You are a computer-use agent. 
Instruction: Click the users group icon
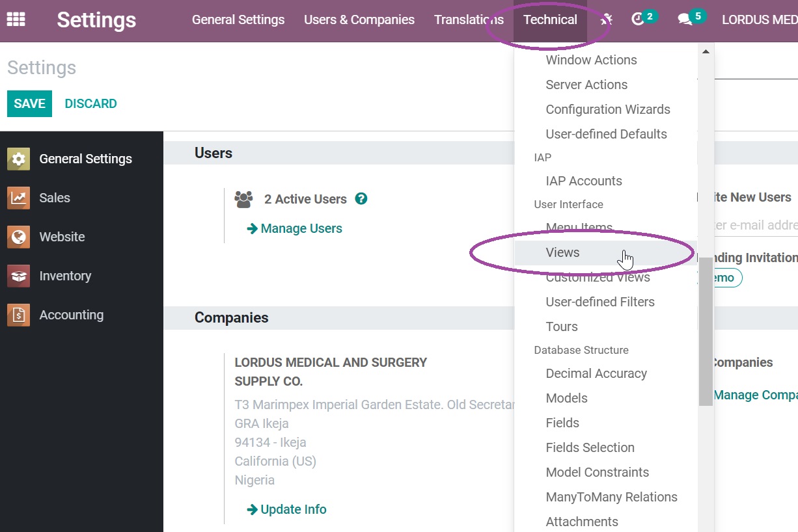coord(243,199)
